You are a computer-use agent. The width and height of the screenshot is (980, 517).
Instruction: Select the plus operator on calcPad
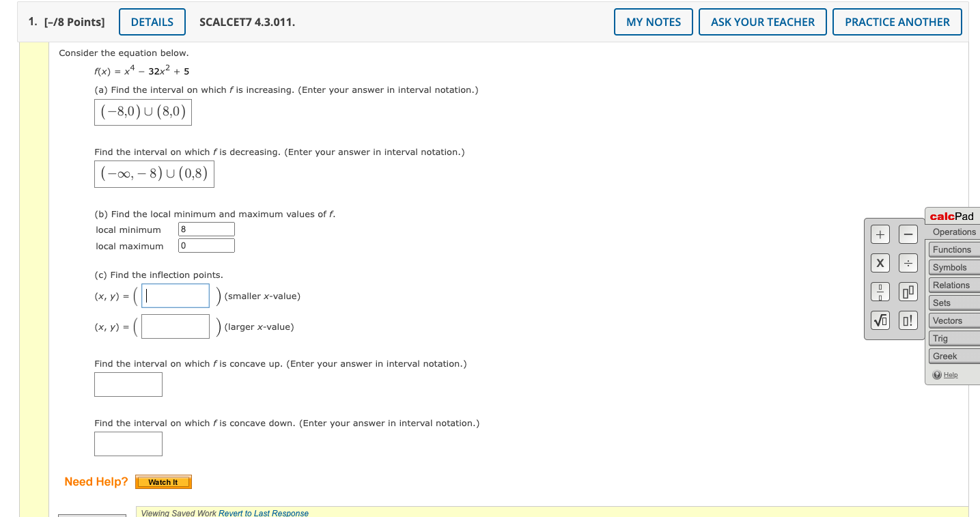(880, 234)
